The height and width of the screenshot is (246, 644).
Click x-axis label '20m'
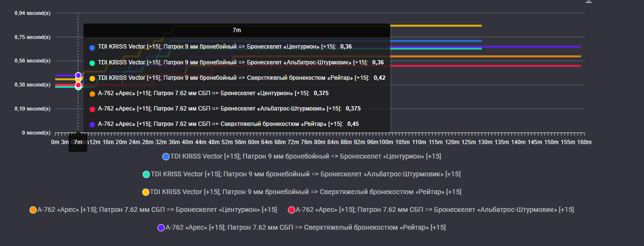coord(121,143)
